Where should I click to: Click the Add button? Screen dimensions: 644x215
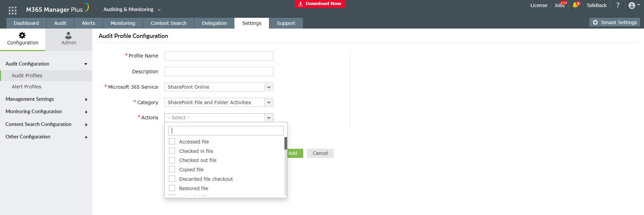295,153
